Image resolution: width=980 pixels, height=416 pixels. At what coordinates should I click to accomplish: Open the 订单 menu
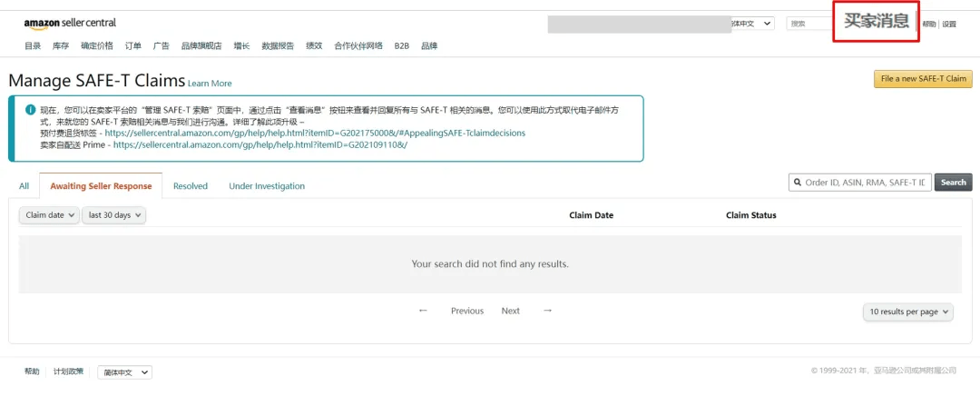click(133, 45)
